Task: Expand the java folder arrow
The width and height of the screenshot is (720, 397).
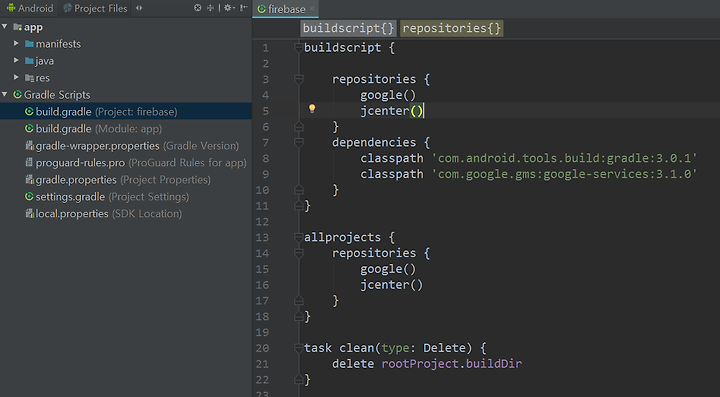Action: pyautogui.click(x=16, y=60)
